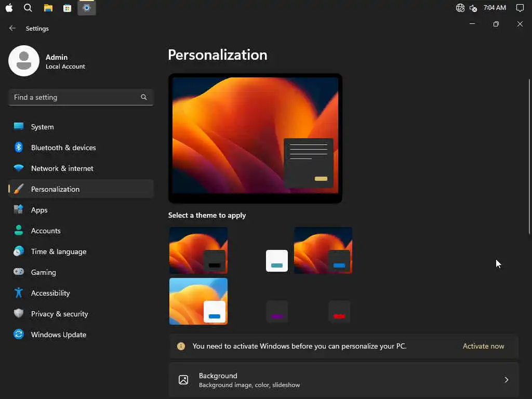The width and height of the screenshot is (532, 399).
Task: Click the System monitor icon
Action: coord(19,127)
